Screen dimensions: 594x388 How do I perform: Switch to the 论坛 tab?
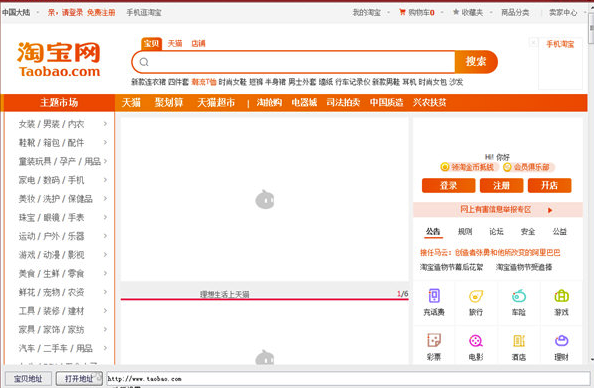click(x=496, y=232)
